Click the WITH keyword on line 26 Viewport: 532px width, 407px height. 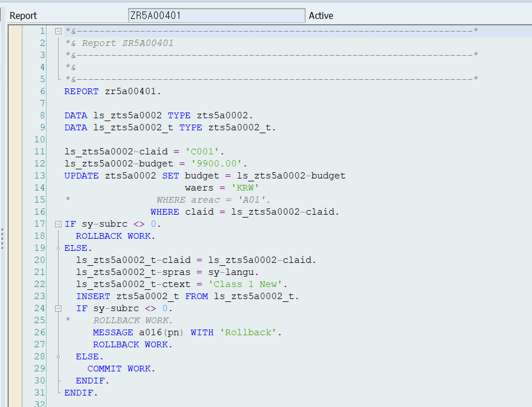[202, 332]
